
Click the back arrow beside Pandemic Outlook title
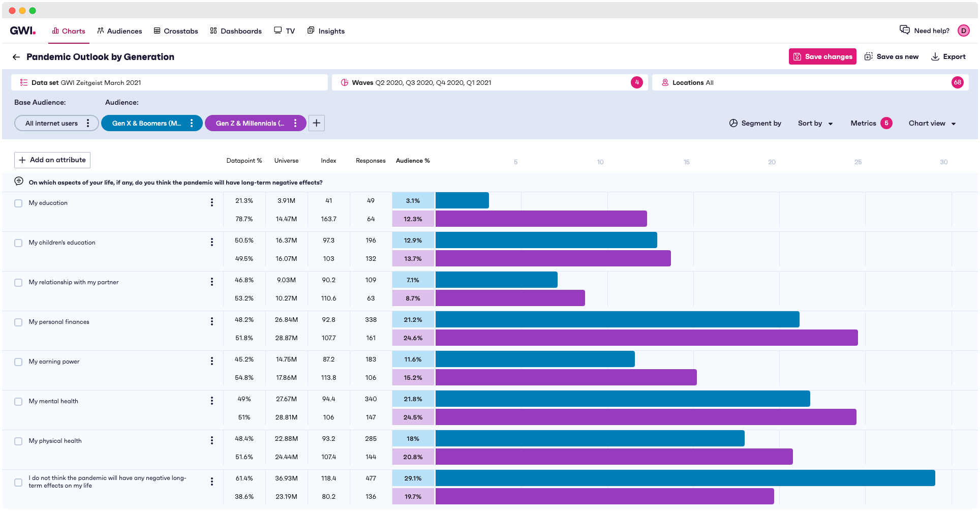click(x=16, y=56)
